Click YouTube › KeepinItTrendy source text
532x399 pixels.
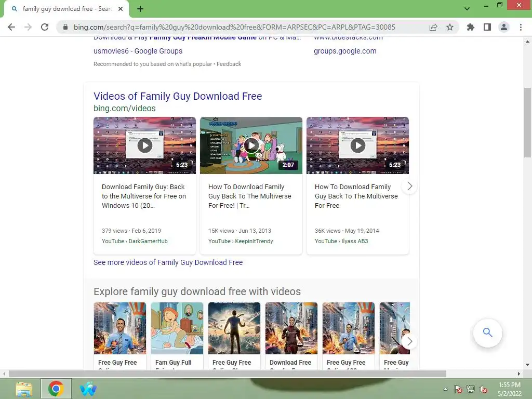(x=241, y=241)
